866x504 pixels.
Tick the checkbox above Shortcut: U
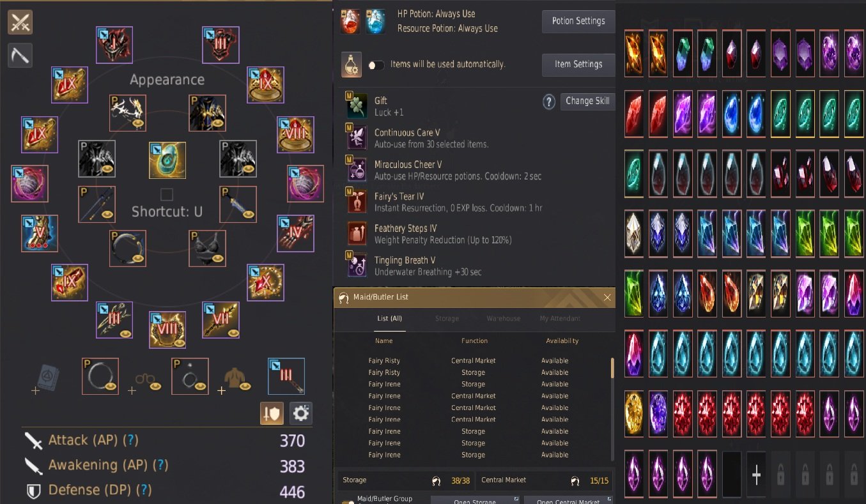point(166,194)
